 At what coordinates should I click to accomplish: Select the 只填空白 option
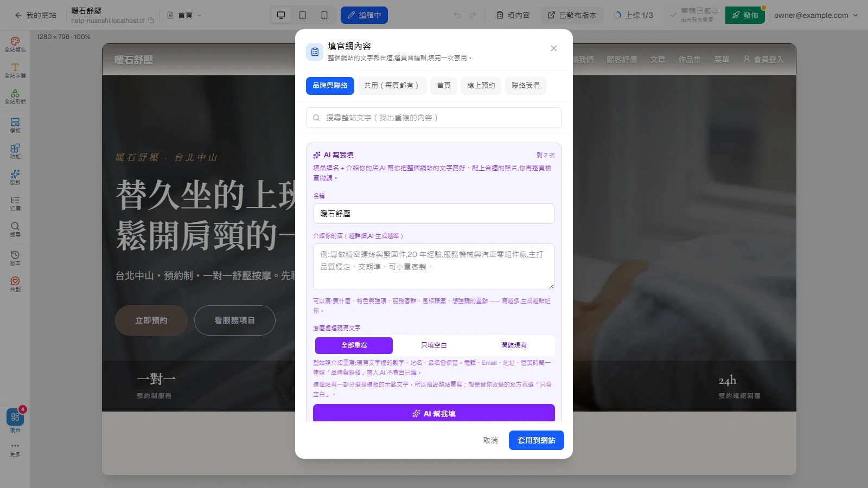pyautogui.click(x=434, y=345)
